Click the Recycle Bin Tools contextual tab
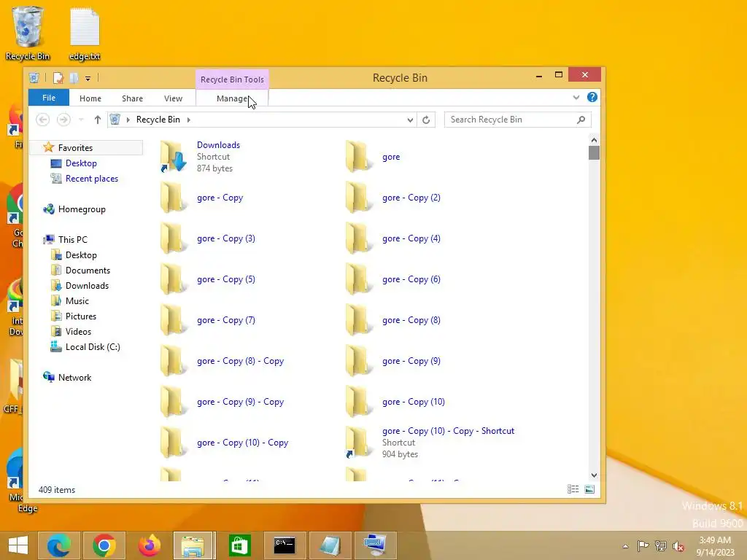This screenshot has height=560, width=747. pyautogui.click(x=232, y=79)
